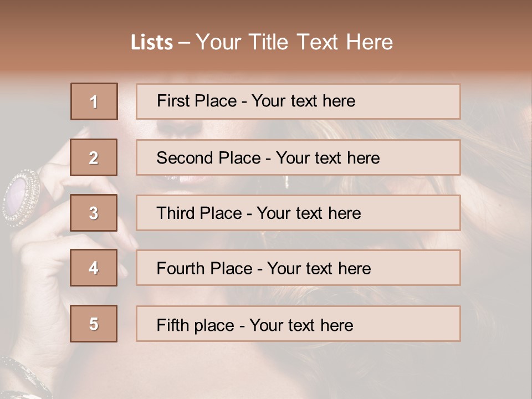The height and width of the screenshot is (399, 532).
Task: Click the Second Place text box
Action: point(298,157)
